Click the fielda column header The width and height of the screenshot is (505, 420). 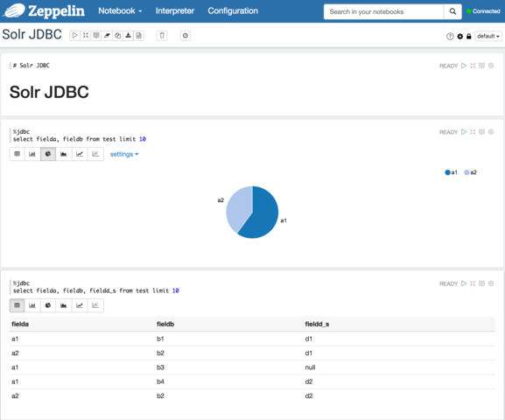20,324
